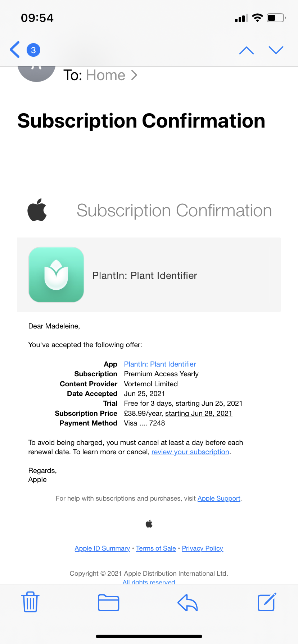
Task: Tap the All rights reserved link
Action: tap(149, 582)
